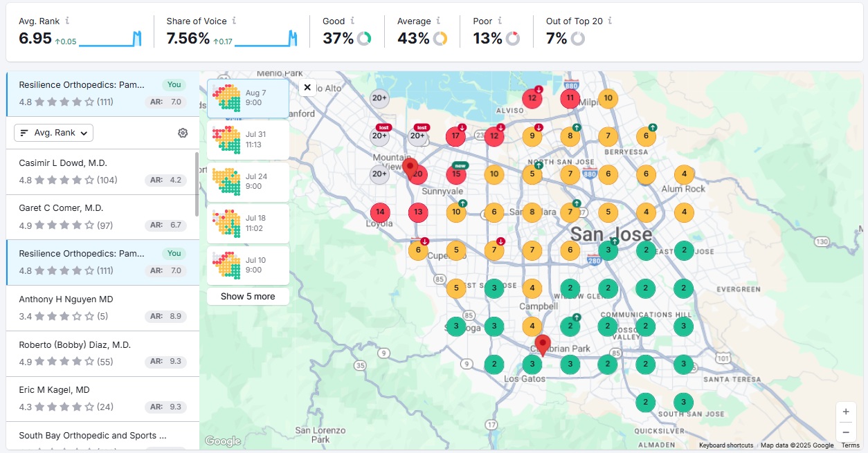
Task: Click the rank 11 marker near Milpitas
Action: tap(570, 98)
